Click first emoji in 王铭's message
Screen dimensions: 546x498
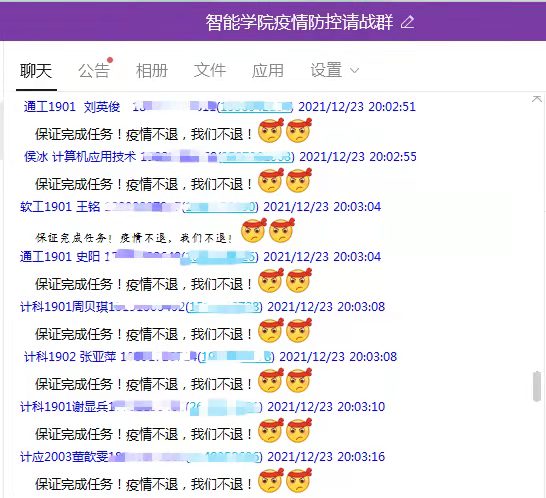[254, 231]
